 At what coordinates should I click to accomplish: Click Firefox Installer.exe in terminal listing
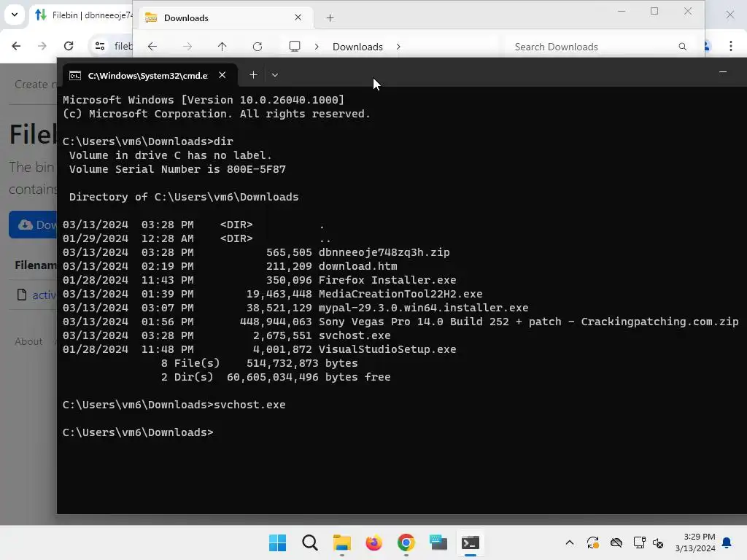click(387, 280)
